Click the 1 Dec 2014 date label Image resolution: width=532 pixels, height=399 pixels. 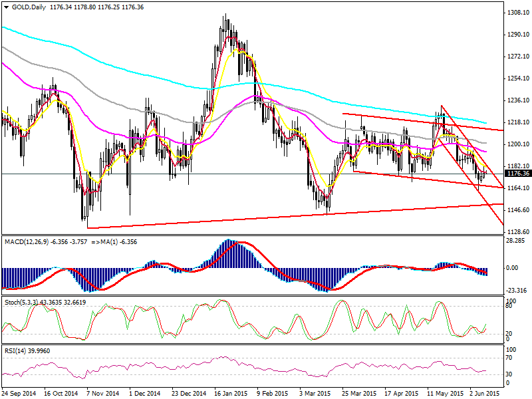(145, 394)
